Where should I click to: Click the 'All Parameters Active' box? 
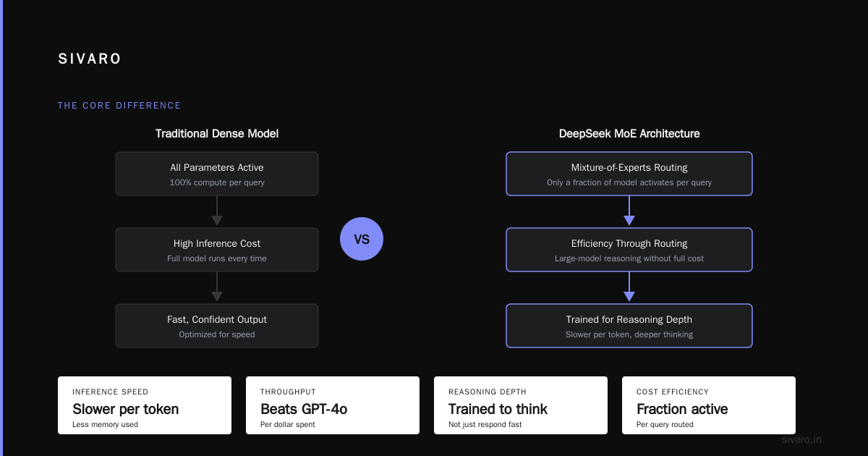pos(217,174)
